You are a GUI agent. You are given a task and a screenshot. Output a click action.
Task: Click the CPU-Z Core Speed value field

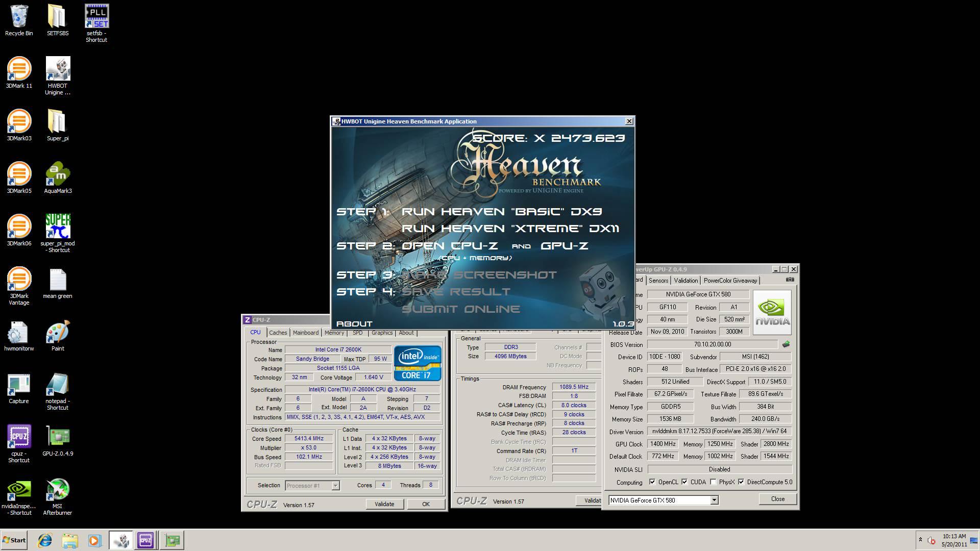click(309, 438)
